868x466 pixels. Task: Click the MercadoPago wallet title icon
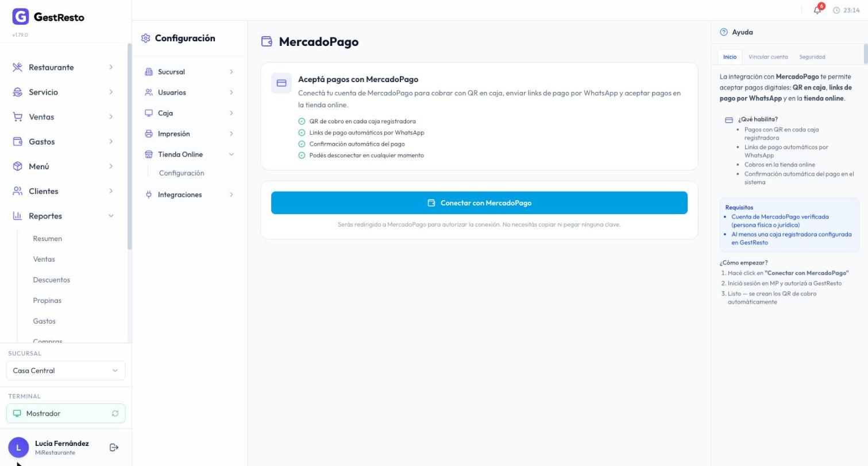[267, 41]
